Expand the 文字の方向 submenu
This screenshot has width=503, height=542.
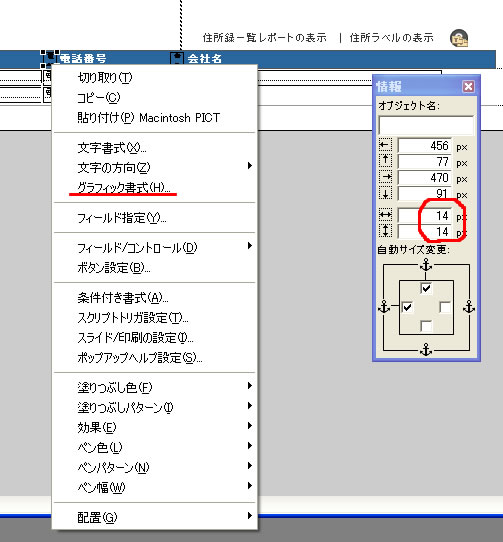coord(155,168)
